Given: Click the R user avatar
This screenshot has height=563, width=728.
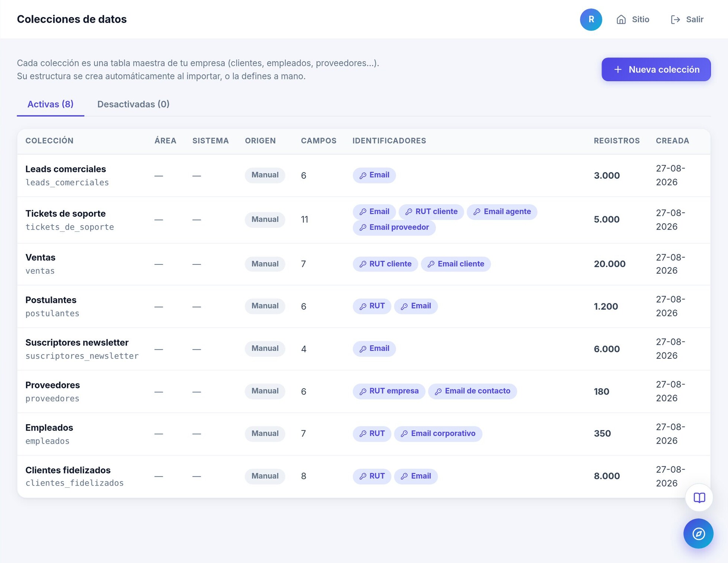Looking at the screenshot, I should pos(591,19).
